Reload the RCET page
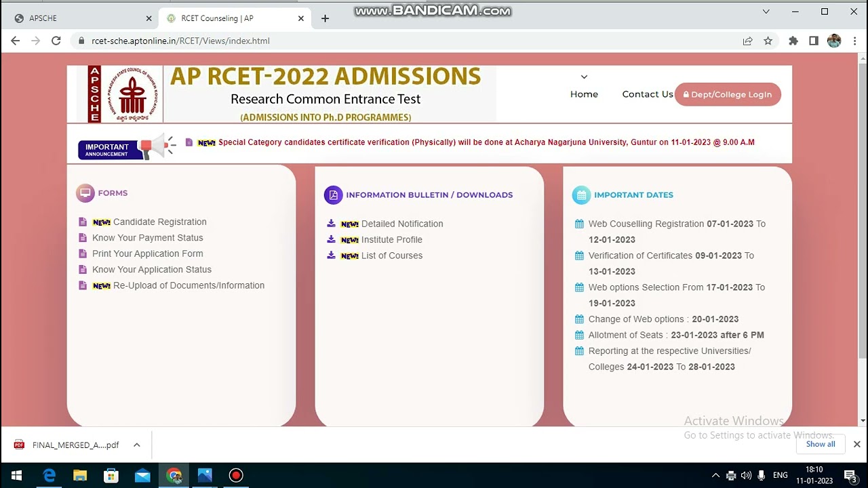Screen dimensions: 868x488 tap(56, 41)
